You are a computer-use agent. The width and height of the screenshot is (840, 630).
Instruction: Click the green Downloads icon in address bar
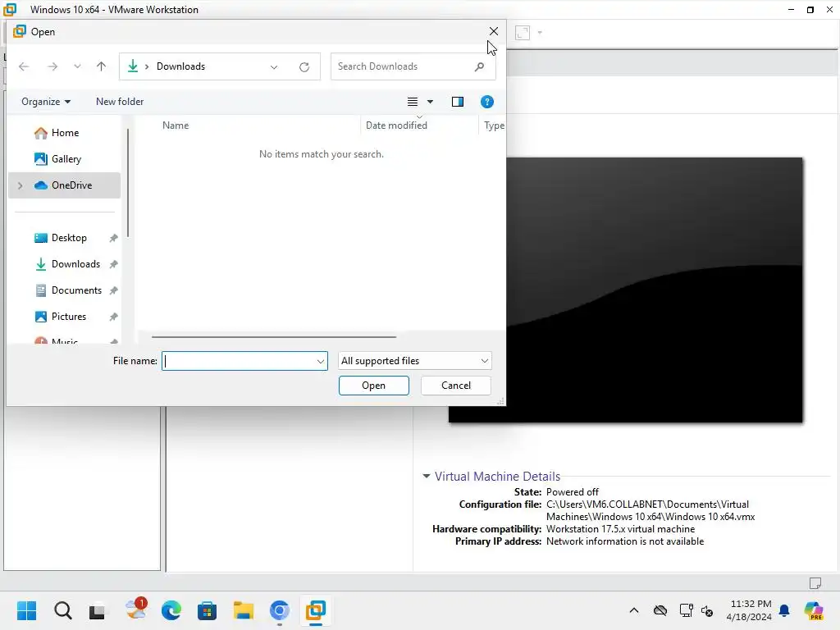click(x=133, y=66)
